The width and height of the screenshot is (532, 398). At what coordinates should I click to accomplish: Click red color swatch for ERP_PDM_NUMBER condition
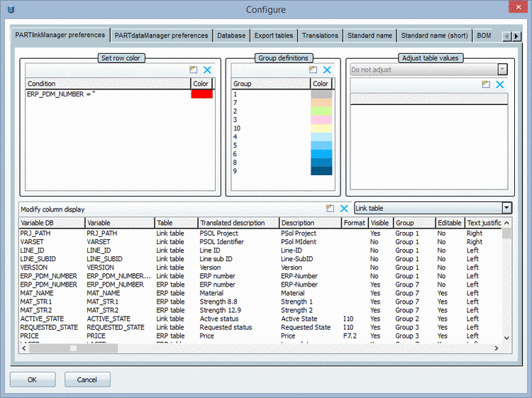(x=201, y=94)
